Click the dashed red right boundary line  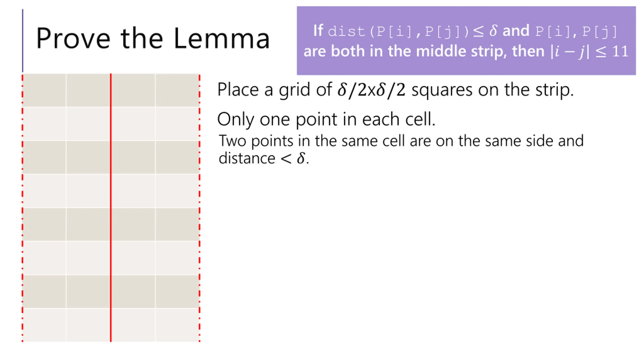coord(199,208)
